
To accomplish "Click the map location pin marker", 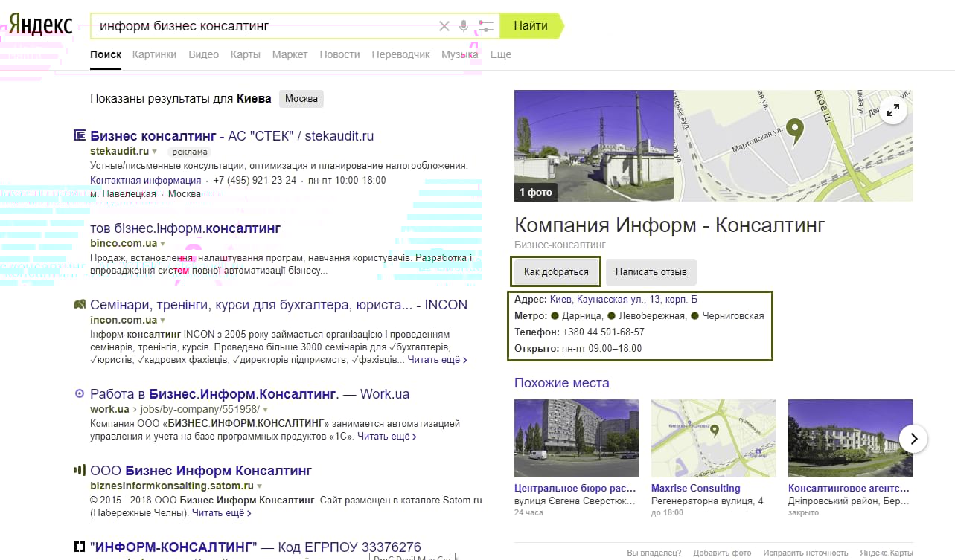I will (x=795, y=131).
